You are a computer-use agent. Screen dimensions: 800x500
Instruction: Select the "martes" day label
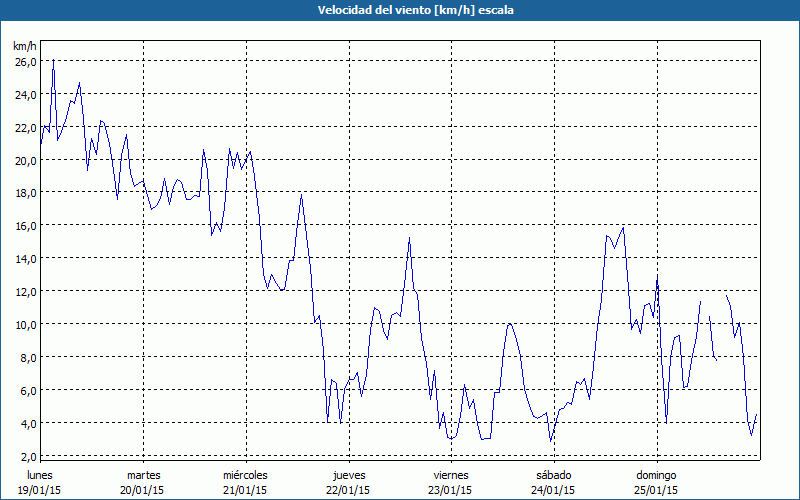pos(143,475)
